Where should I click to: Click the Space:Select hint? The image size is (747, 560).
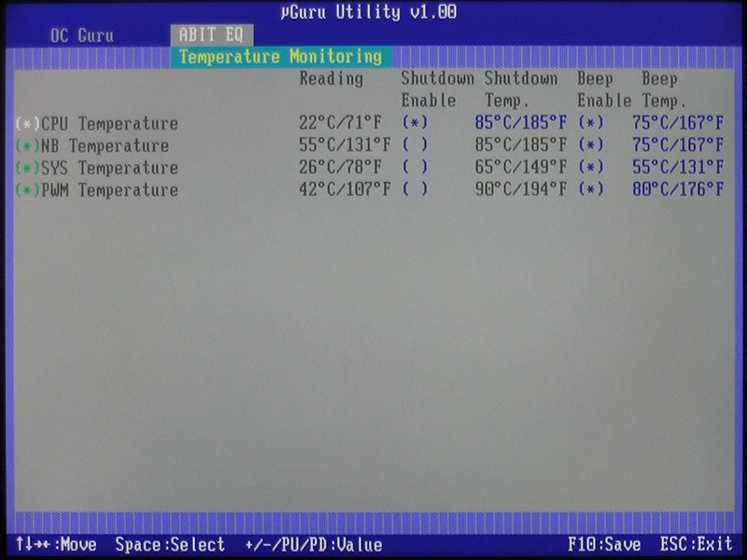170,544
